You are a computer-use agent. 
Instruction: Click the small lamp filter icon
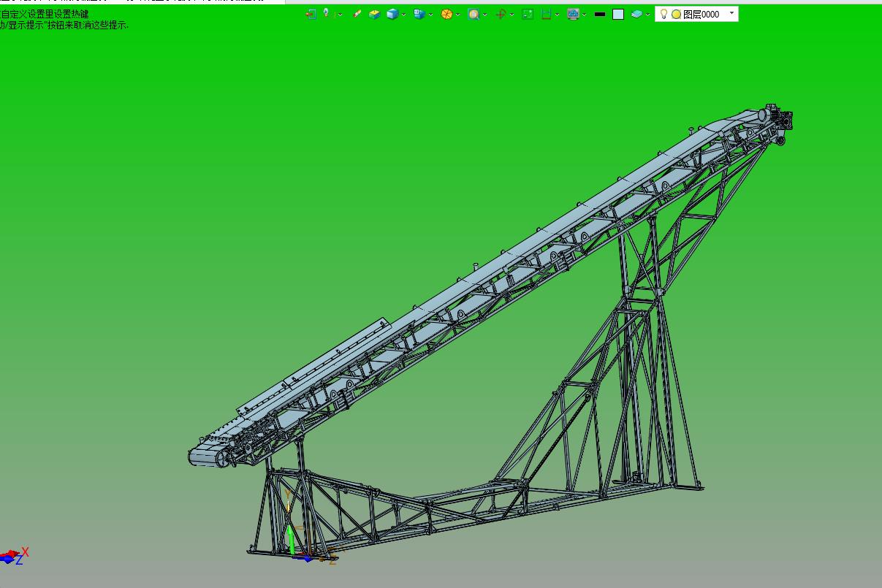tap(327, 14)
